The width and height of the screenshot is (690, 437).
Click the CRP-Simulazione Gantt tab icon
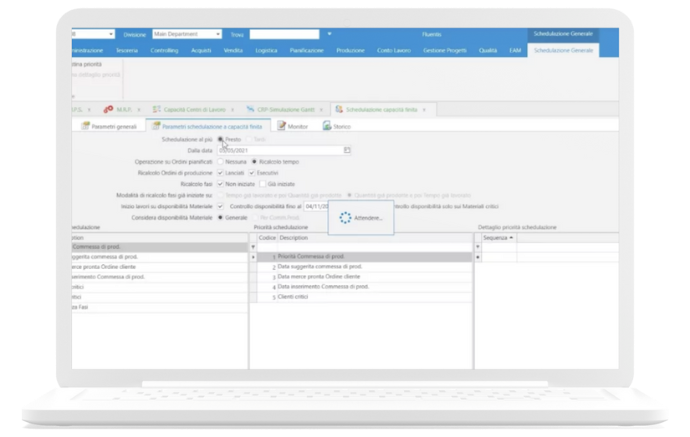tap(247, 109)
